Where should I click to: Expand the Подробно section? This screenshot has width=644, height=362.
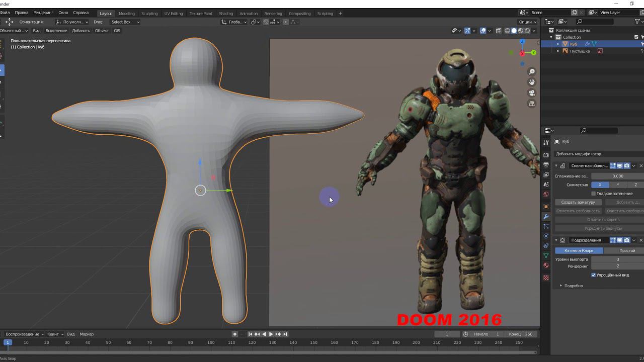coord(561,286)
